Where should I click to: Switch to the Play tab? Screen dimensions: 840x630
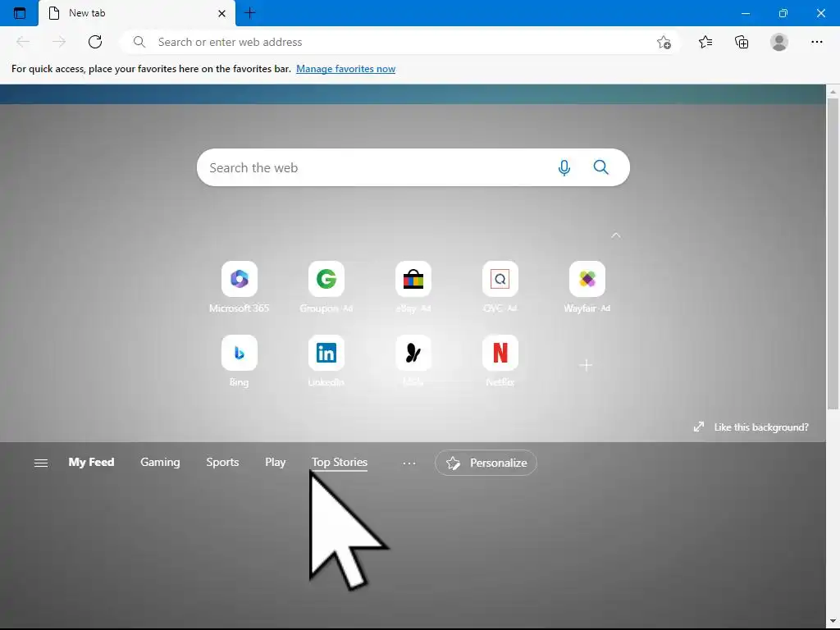[x=276, y=462]
